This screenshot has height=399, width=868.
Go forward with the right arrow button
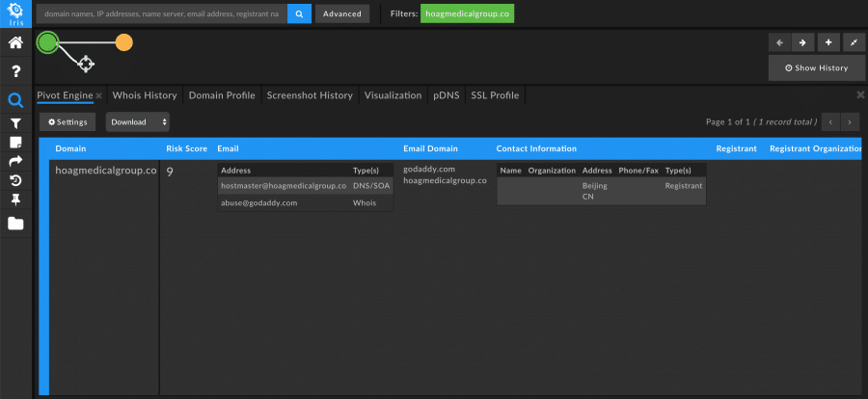pos(802,42)
